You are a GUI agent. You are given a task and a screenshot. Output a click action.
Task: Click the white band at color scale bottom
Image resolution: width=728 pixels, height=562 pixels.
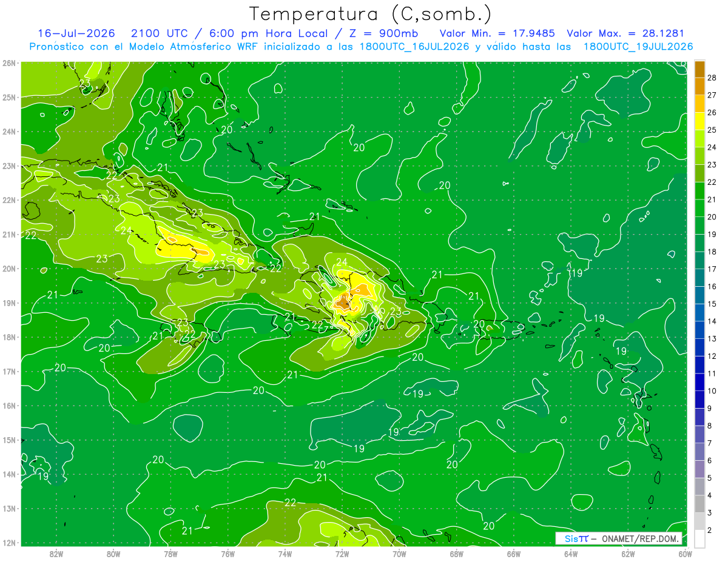coord(699,538)
